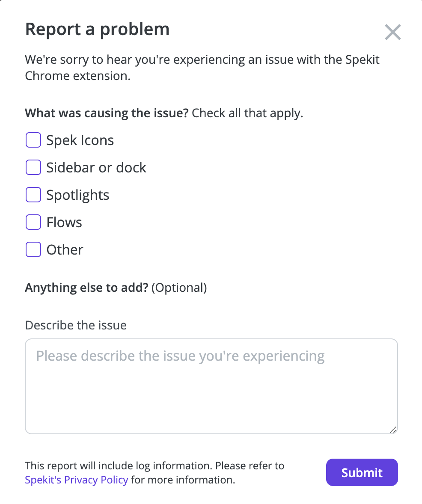Image resolution: width=422 pixels, height=504 pixels.
Task: Check the Spek Icons checkbox
Action: (33, 140)
